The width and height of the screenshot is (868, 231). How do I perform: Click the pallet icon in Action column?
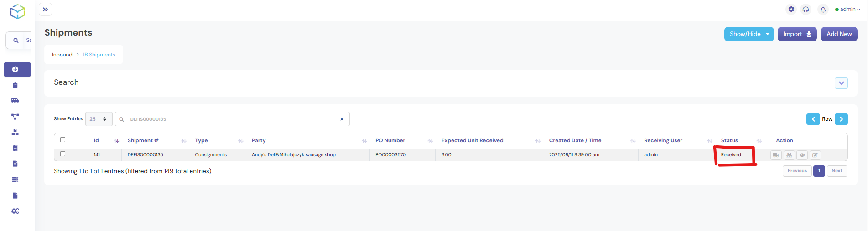789,155
